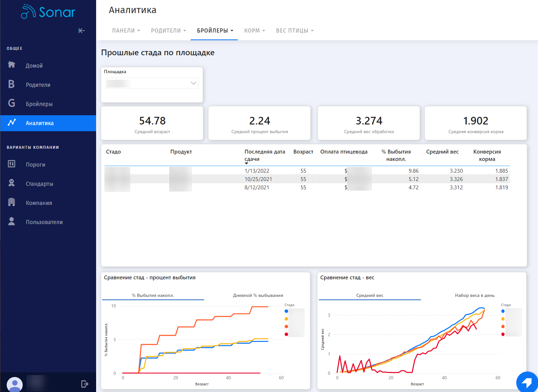Click the Пользователи person icon
The height and width of the screenshot is (392, 538).
(x=11, y=222)
